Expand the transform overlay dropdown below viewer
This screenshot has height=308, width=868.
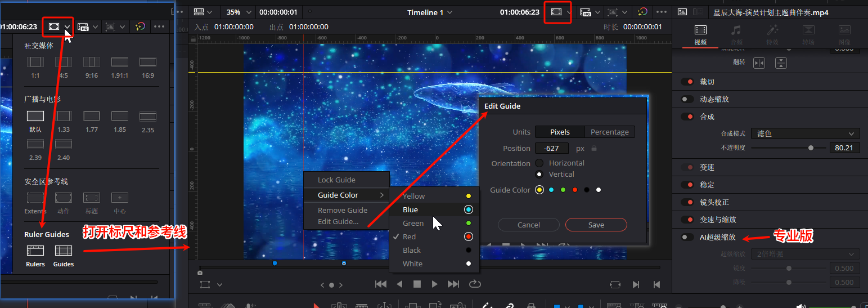click(x=219, y=284)
